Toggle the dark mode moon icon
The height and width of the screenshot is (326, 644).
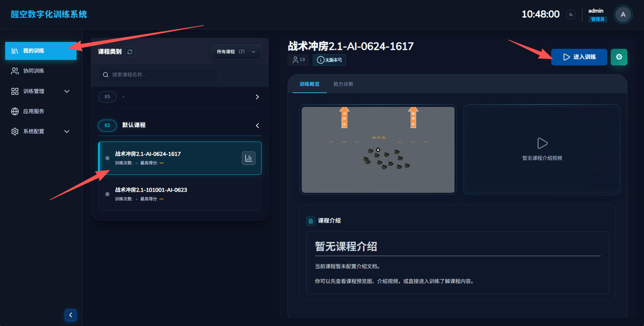pos(571,15)
